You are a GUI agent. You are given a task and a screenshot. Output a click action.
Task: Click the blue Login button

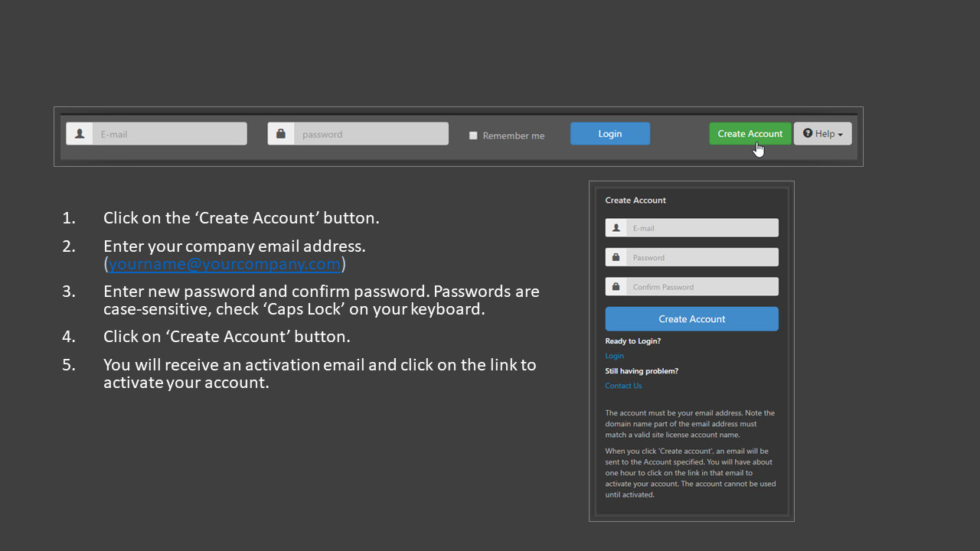click(610, 134)
